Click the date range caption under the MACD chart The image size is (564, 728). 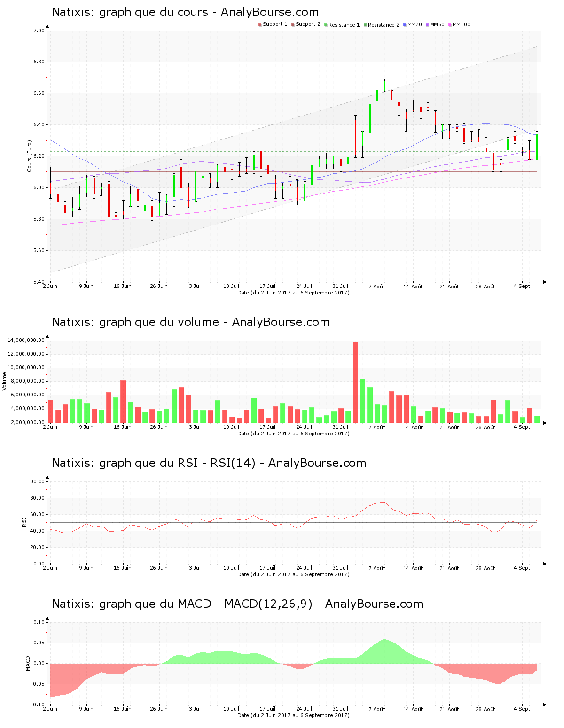coord(293,715)
